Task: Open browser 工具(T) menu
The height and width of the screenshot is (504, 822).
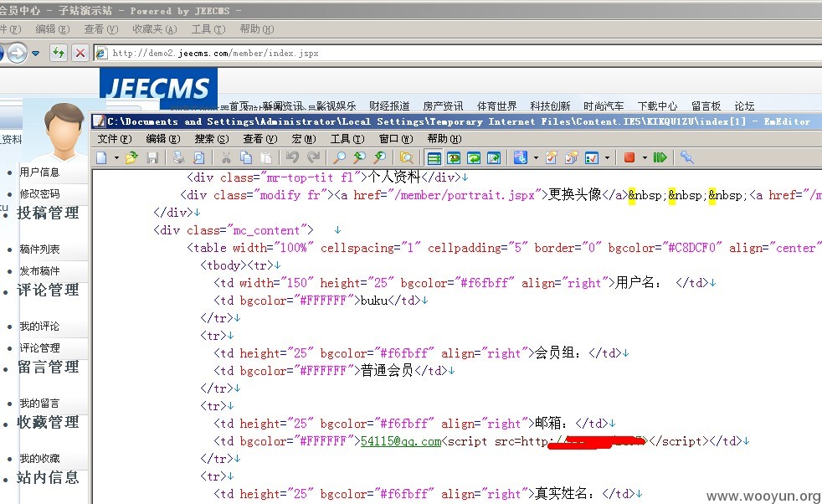Action: click(208, 29)
